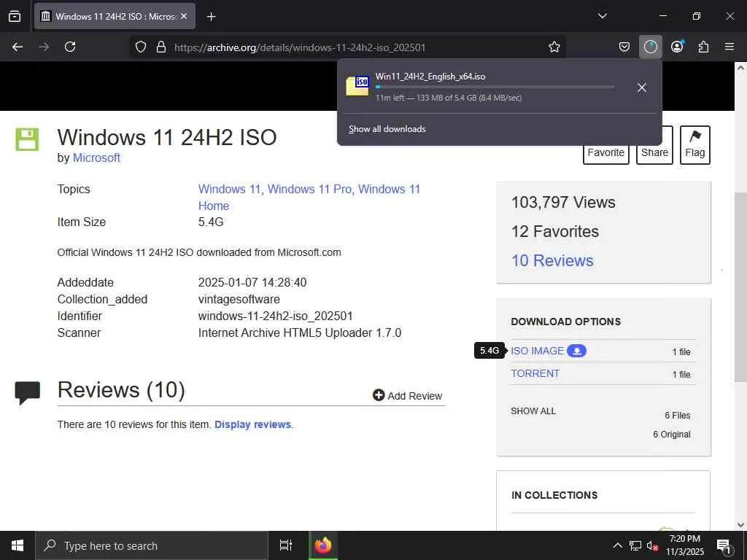Open the Windows Start menu
Image resolution: width=747 pixels, height=560 pixels.
[x=18, y=545]
